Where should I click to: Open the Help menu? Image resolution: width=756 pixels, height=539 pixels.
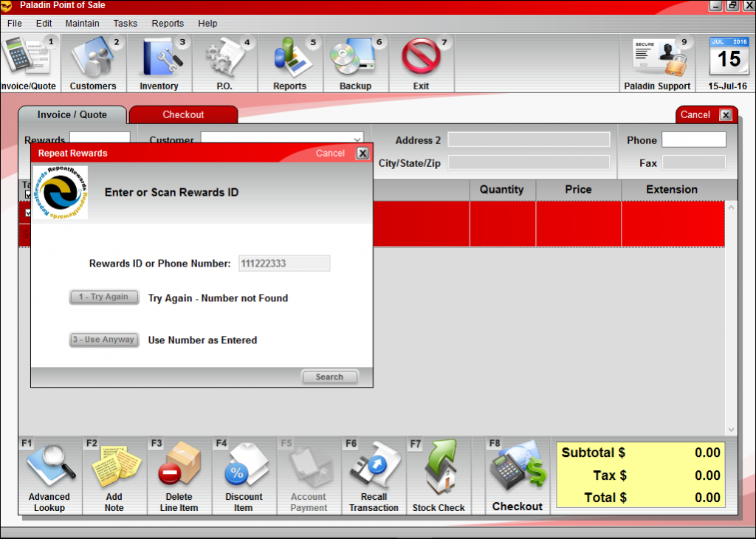[x=207, y=23]
